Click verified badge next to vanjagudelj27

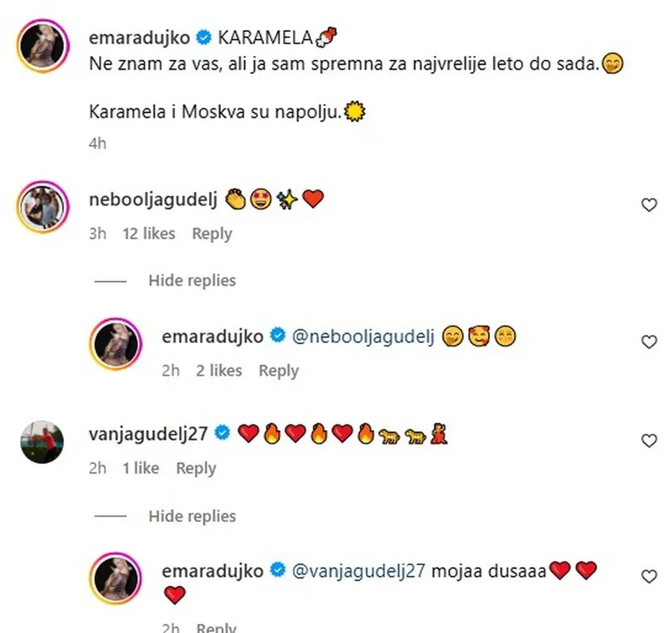[223, 433]
